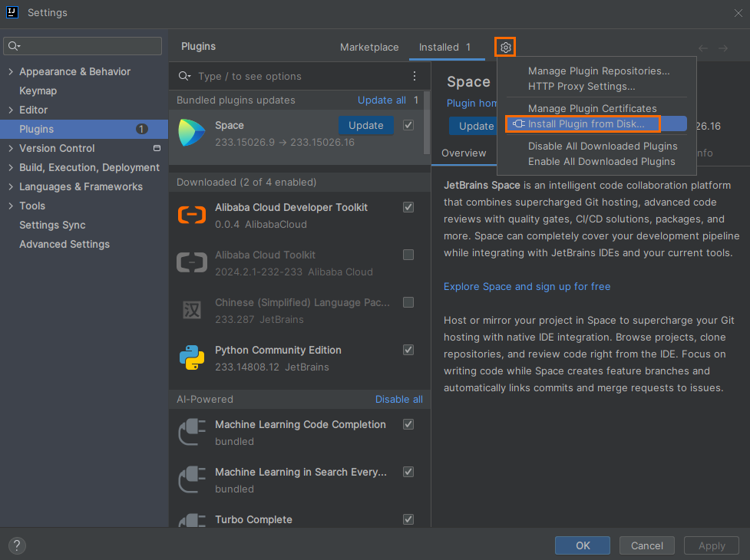
Task: Click the IntelliJ IDEA title bar logo
Action: tap(12, 12)
